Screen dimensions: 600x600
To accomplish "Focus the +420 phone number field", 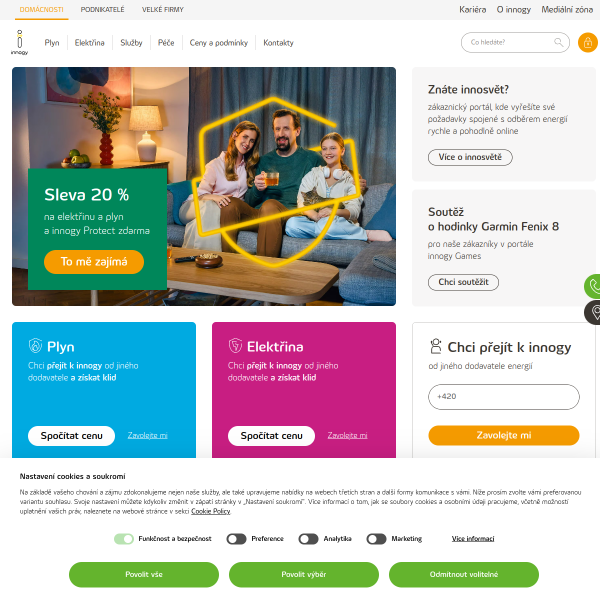I will [x=504, y=397].
